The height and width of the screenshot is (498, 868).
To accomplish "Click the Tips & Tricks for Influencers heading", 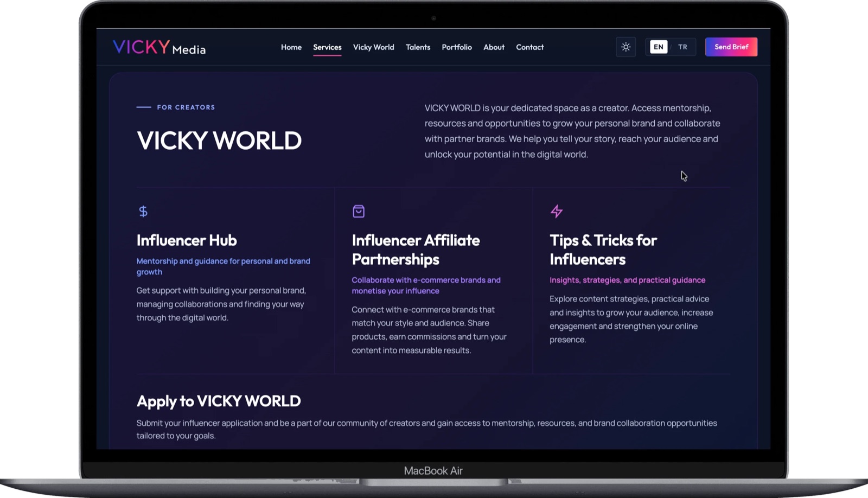I will [x=603, y=250].
